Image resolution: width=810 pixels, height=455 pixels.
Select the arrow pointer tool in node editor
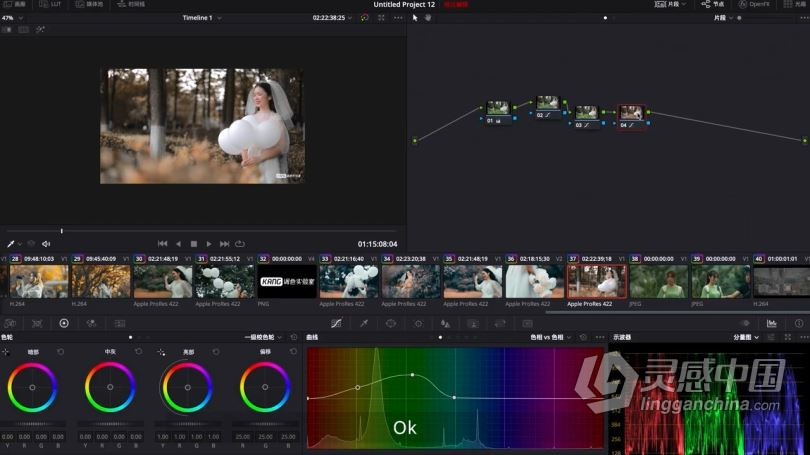[415, 18]
